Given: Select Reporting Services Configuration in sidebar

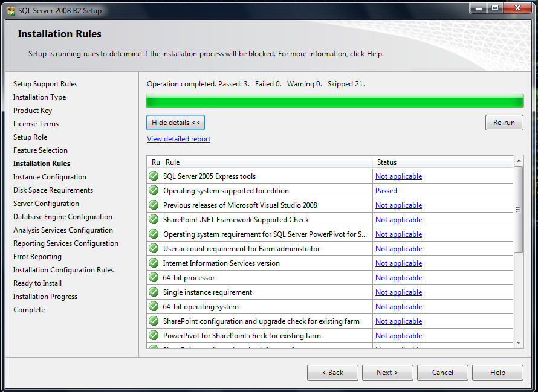Looking at the screenshot, I should pos(65,243).
